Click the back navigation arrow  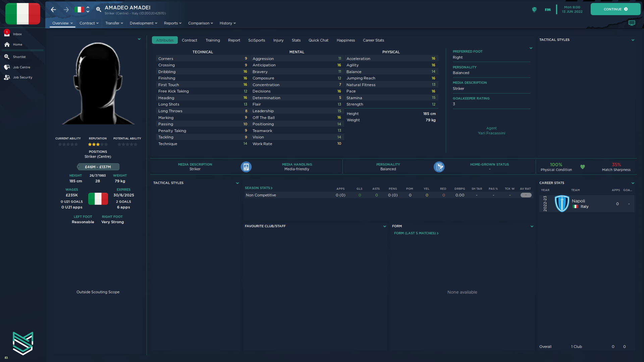click(53, 10)
